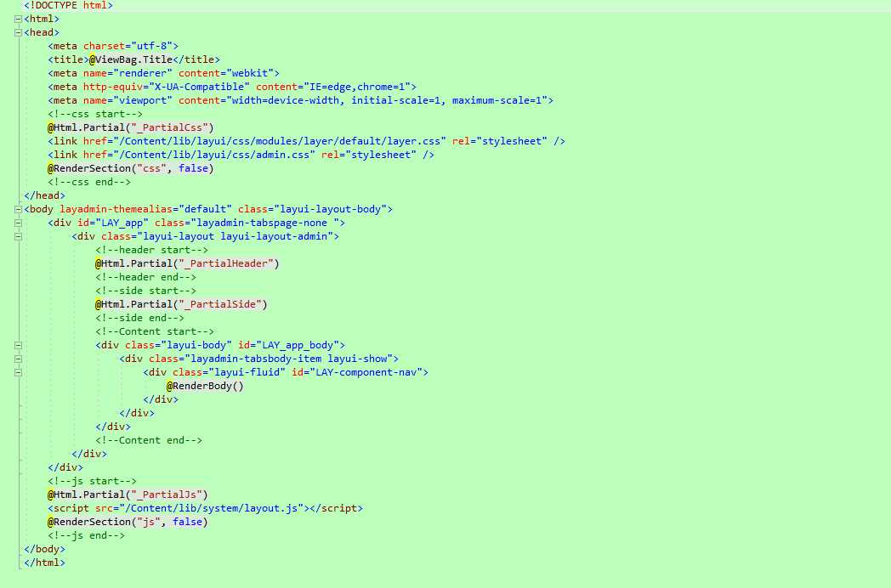Collapse the div id="LAY_app" block
Viewport: 891px width, 588px height.
pos(18,223)
